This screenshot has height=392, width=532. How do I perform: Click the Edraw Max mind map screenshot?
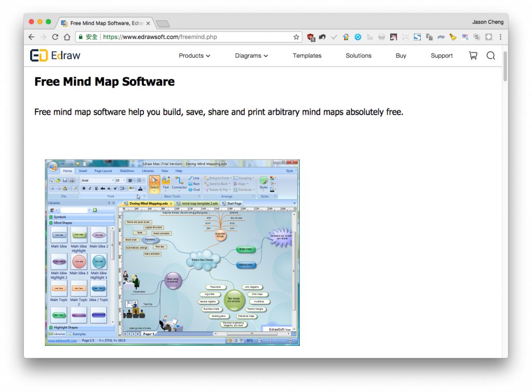tap(172, 253)
